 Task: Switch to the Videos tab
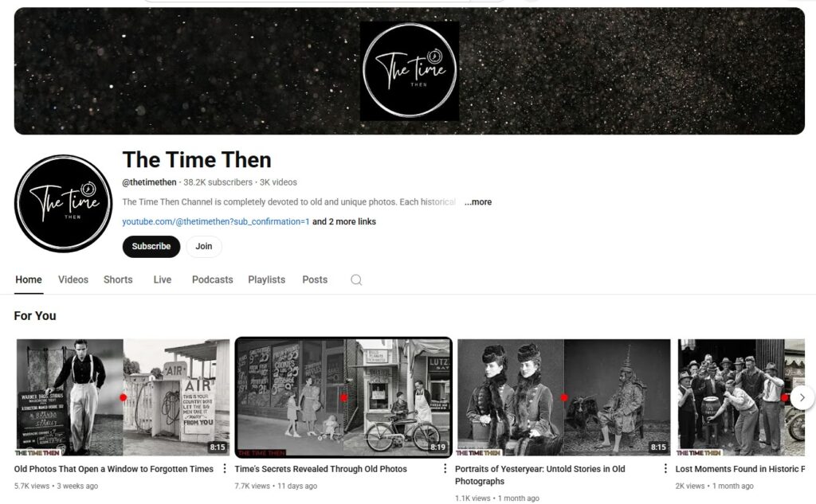[x=73, y=279]
